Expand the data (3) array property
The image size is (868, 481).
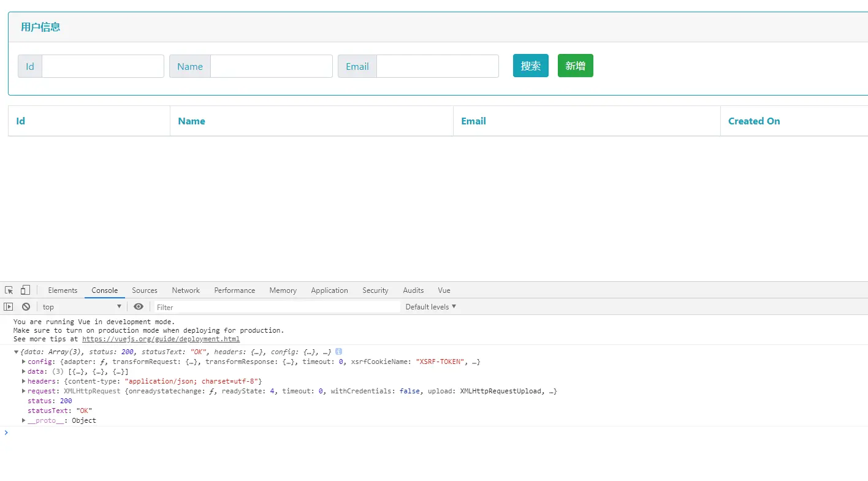pyautogui.click(x=24, y=371)
